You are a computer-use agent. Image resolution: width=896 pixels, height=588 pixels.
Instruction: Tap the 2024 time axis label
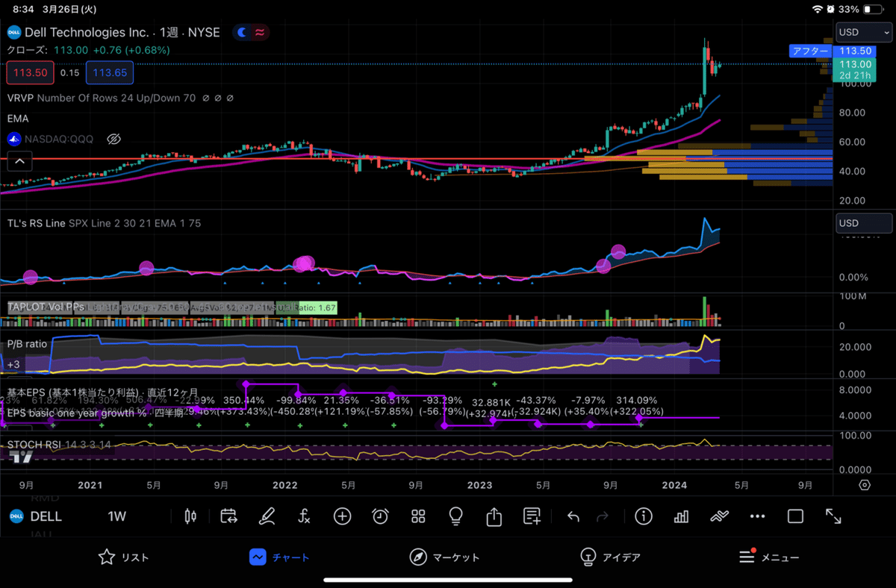pyautogui.click(x=675, y=485)
